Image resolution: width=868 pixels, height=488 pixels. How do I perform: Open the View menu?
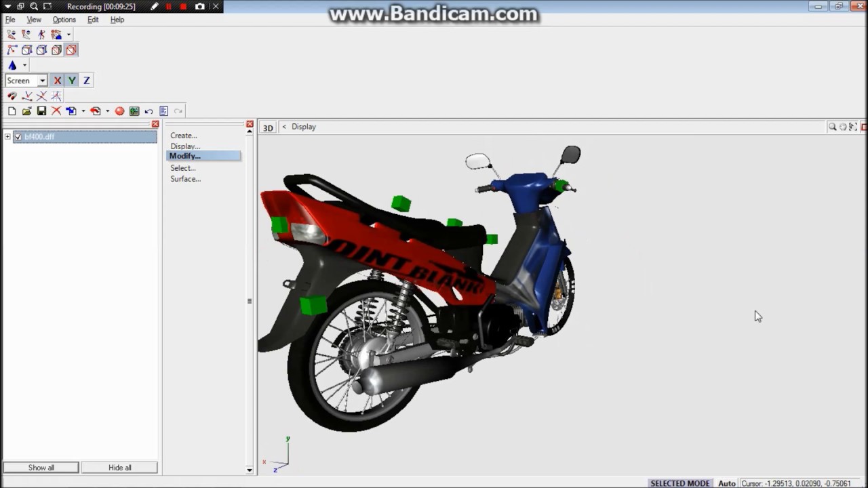pos(34,20)
